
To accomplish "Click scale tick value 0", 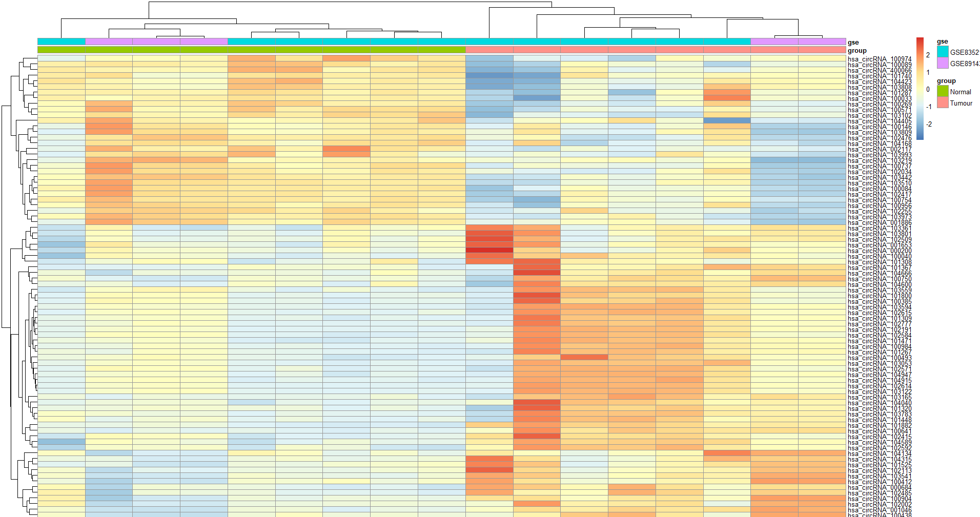I will click(928, 89).
